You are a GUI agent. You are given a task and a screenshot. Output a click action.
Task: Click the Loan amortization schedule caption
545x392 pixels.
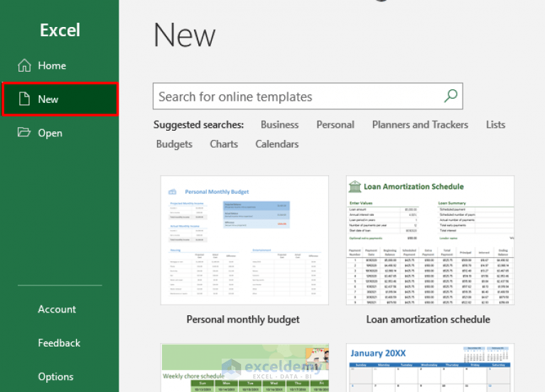pos(428,320)
